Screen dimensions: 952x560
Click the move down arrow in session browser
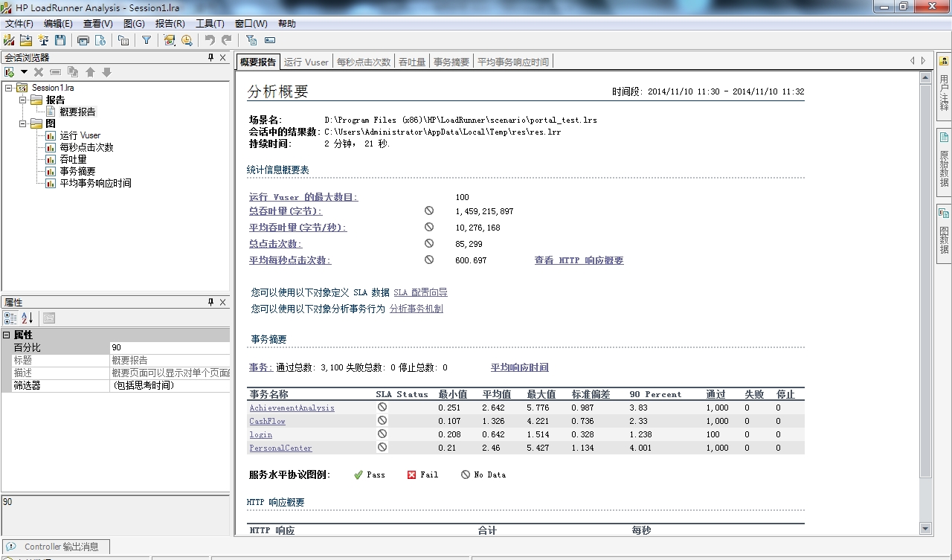(106, 72)
